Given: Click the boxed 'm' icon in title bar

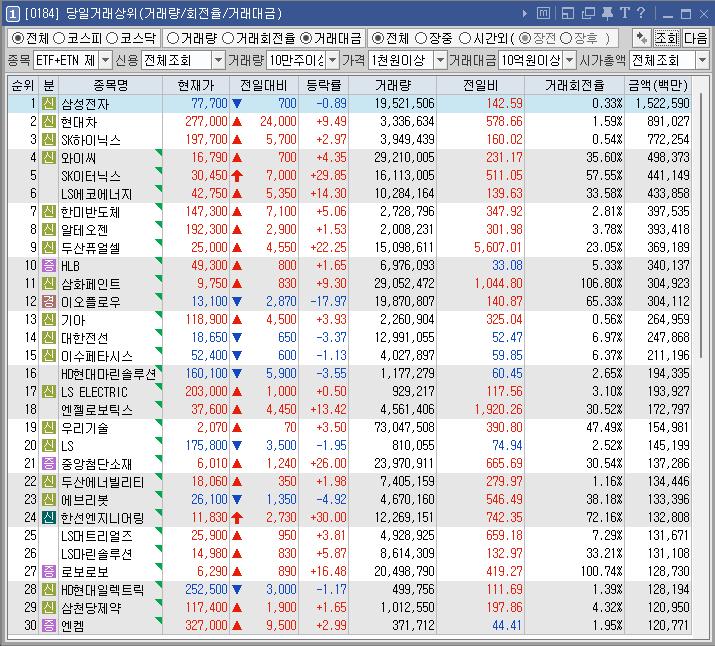Looking at the screenshot, I should (x=543, y=13).
